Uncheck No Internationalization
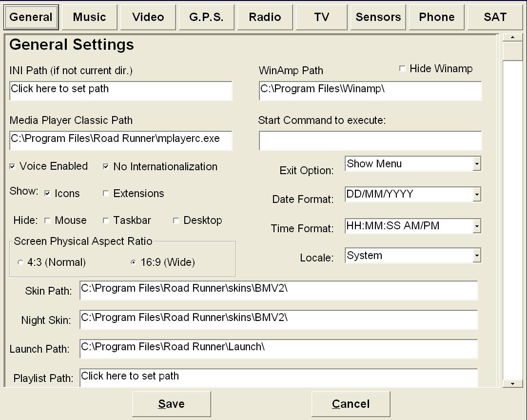This screenshot has width=527, height=420. pos(106,167)
